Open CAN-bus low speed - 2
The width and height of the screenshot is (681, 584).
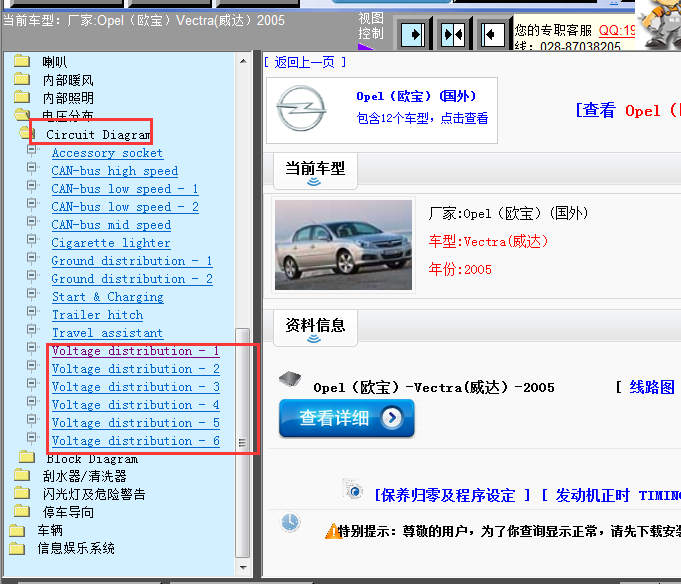125,207
